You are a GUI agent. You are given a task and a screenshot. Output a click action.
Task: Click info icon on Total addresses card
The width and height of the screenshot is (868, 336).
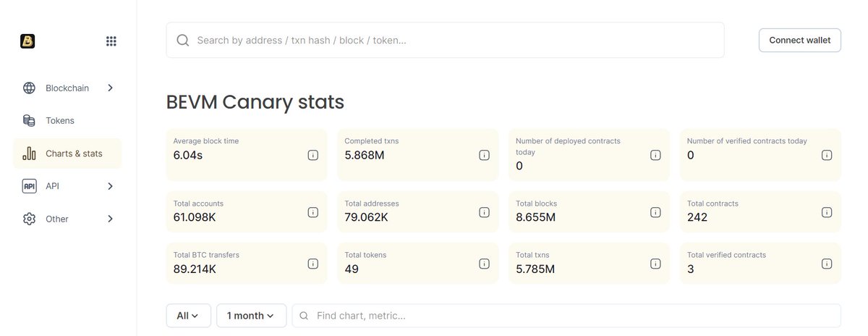pyautogui.click(x=484, y=212)
